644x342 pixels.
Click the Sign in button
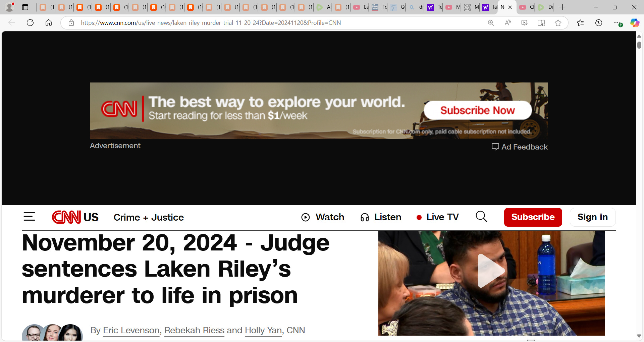(593, 217)
